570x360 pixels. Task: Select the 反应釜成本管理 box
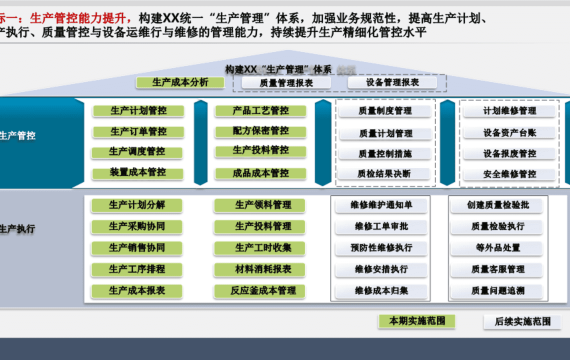[260, 291]
